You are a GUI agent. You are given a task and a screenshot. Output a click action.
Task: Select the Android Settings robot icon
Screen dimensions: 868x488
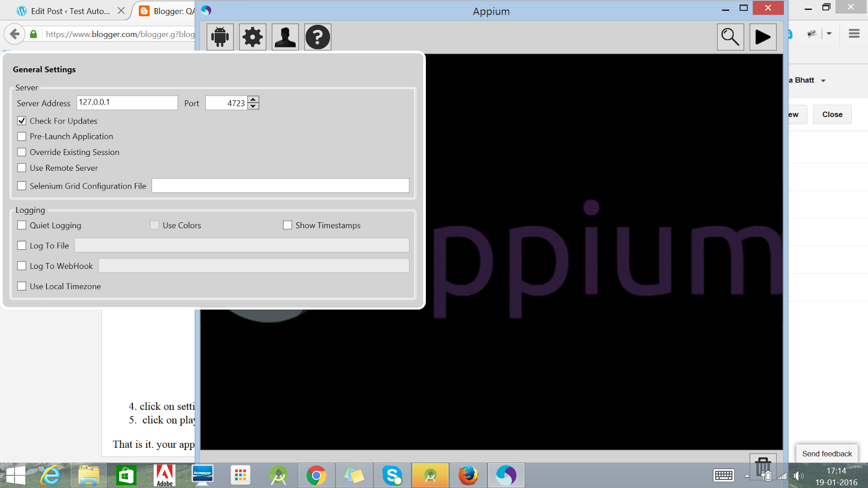[x=219, y=37]
